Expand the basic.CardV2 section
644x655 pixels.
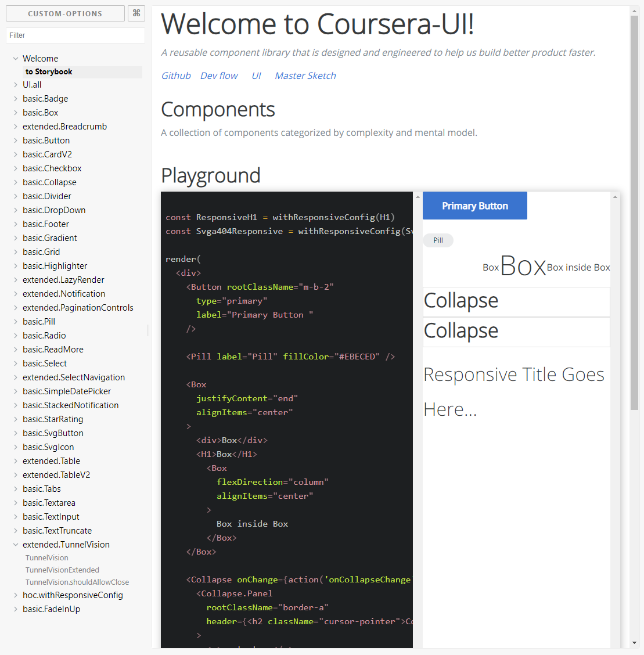[x=47, y=154]
